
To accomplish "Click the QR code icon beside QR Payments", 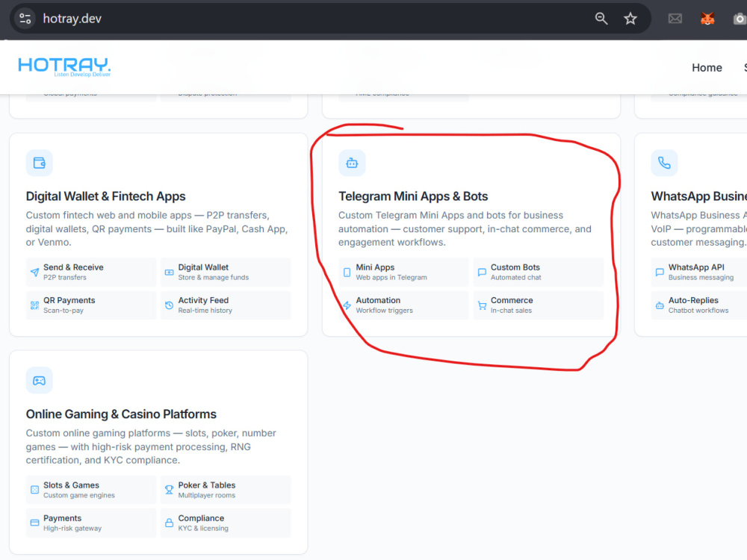I will 35,305.
